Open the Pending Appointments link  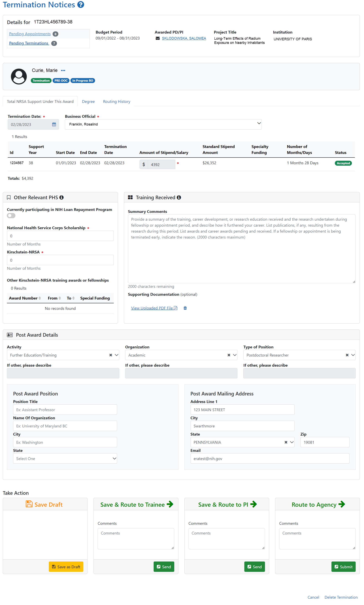click(x=30, y=34)
